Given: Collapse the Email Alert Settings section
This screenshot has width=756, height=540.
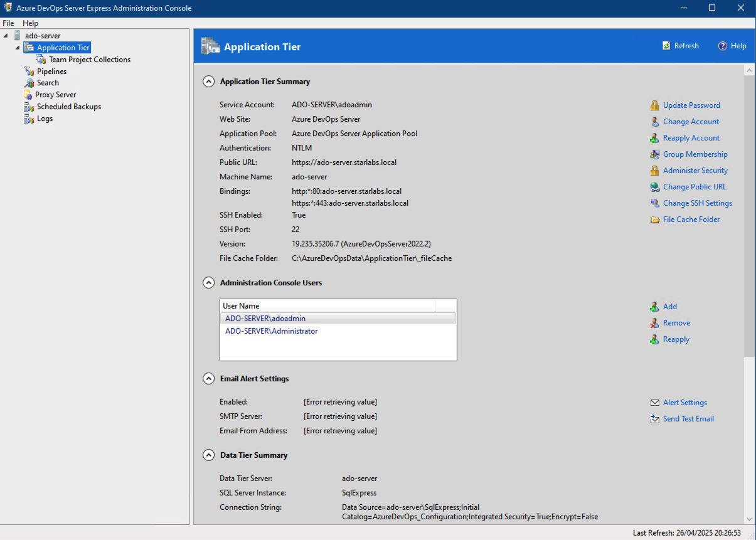Looking at the screenshot, I should [x=208, y=378].
